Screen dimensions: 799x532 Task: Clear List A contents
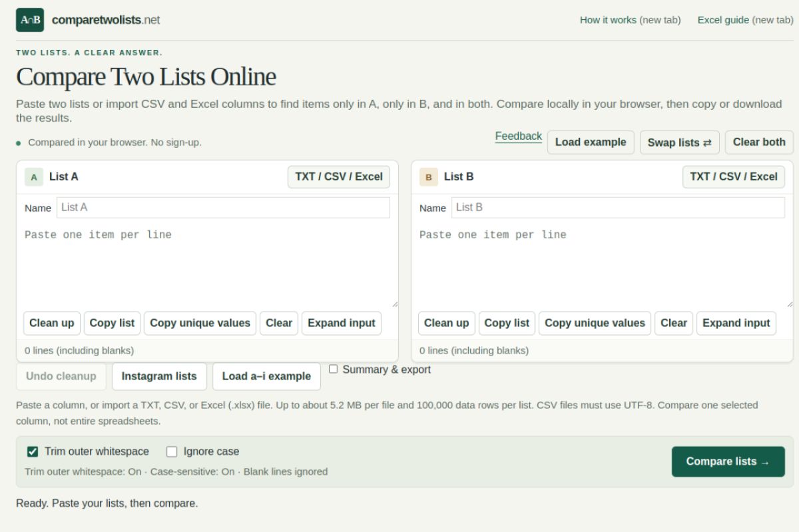click(279, 324)
